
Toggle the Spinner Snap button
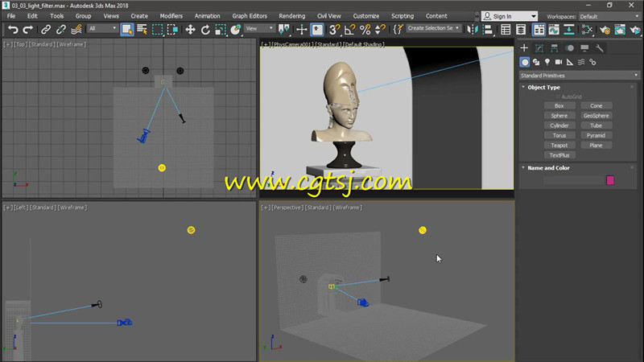coord(380,30)
